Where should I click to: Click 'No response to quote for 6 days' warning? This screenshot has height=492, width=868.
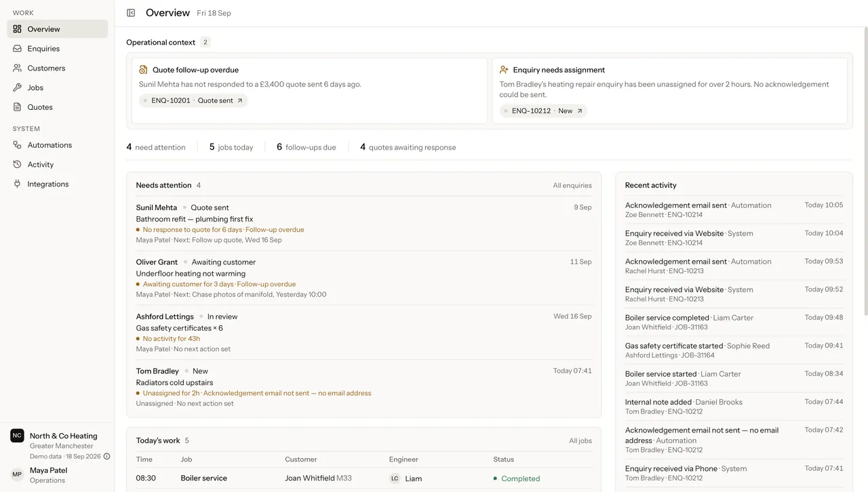(192, 230)
